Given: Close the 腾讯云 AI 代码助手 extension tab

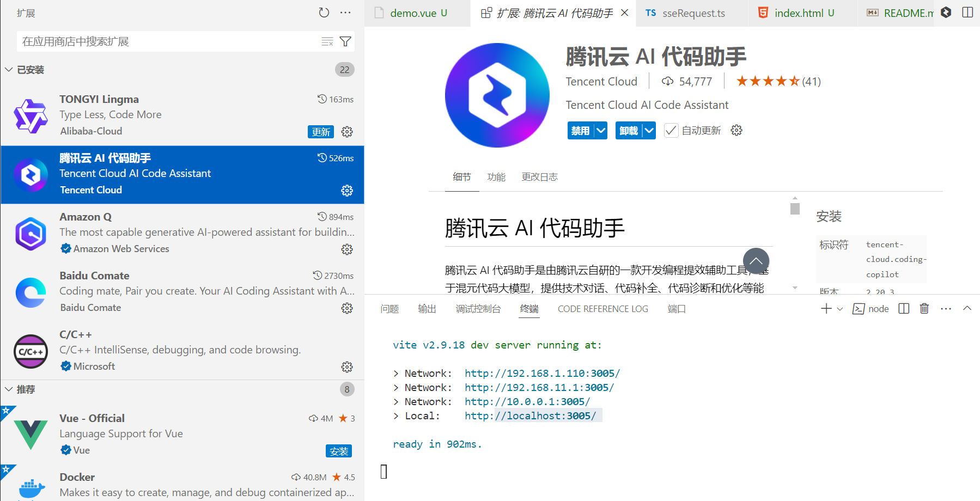Looking at the screenshot, I should 625,13.
